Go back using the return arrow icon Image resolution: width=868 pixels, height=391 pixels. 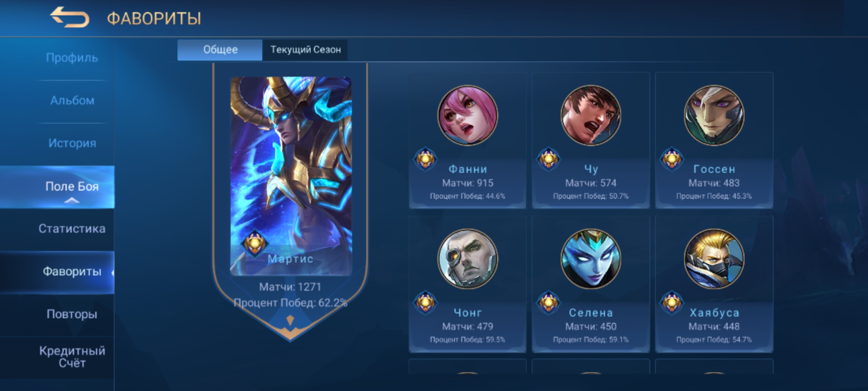(x=69, y=17)
